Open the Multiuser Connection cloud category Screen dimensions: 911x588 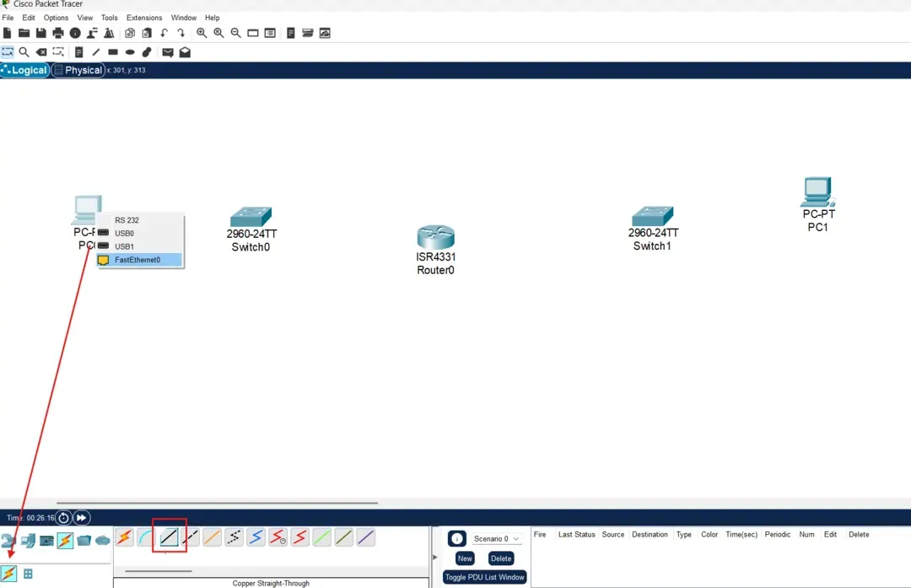coord(103,541)
